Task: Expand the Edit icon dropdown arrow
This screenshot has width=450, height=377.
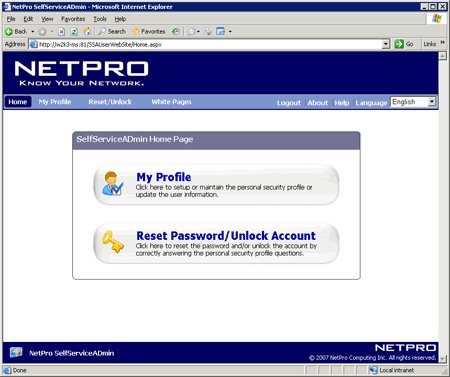Action: click(230, 32)
